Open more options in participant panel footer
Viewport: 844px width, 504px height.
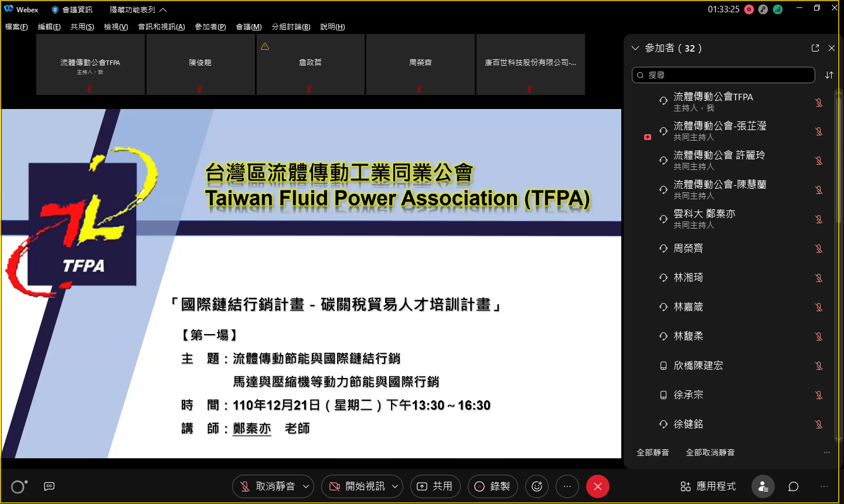pos(827,452)
